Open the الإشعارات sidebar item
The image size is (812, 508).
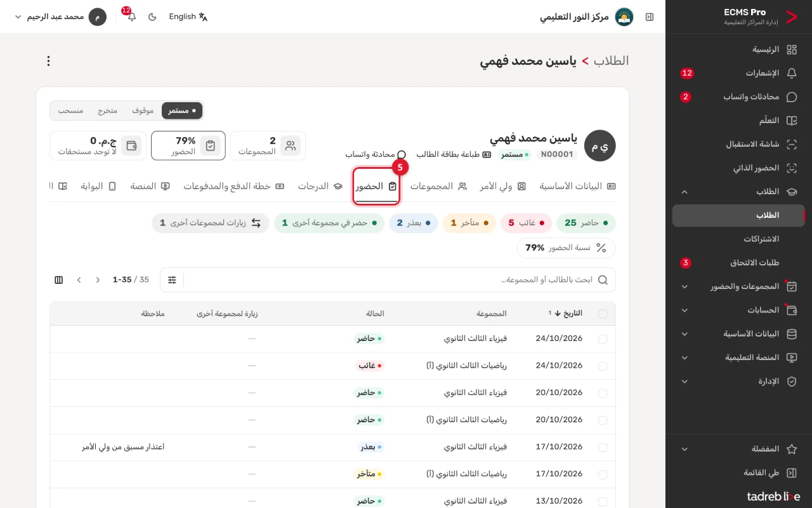point(738,73)
